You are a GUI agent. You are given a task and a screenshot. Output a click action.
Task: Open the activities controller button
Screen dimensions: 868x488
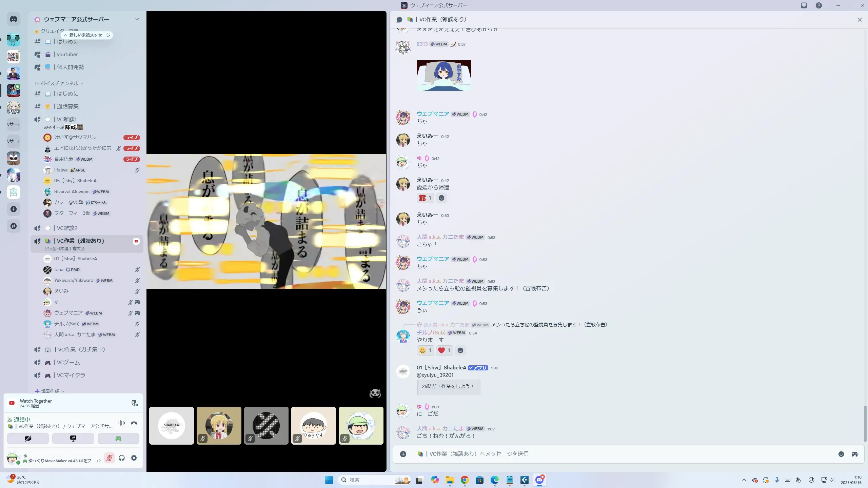pyautogui.click(x=118, y=439)
